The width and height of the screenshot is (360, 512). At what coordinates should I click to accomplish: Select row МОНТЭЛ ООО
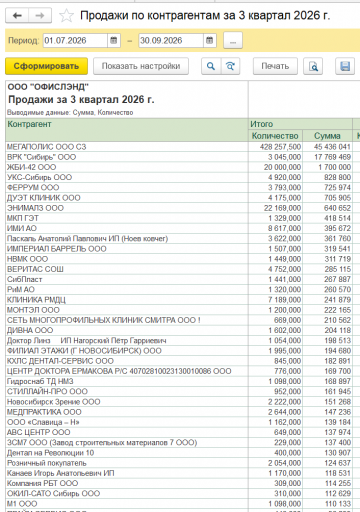[x=127, y=310]
